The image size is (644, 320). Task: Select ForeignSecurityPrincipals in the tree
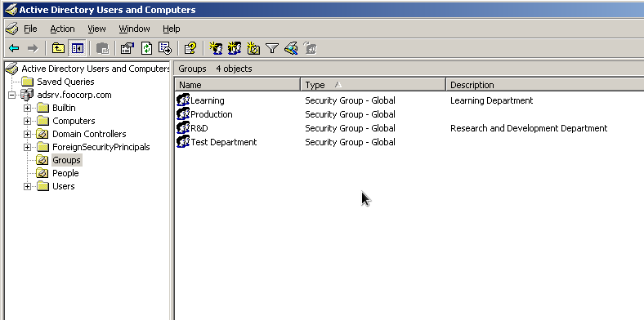[x=101, y=147]
